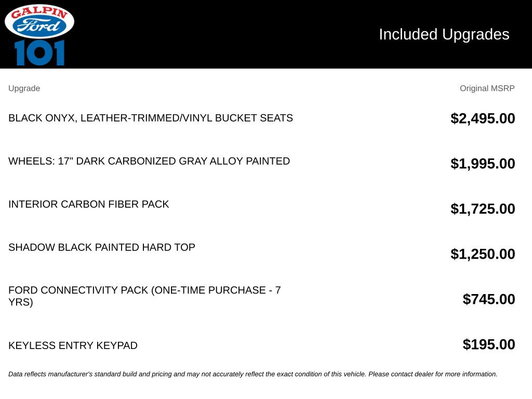Click the $2,495.00 price
Viewport: 532px width, 399px height.
click(x=483, y=118)
